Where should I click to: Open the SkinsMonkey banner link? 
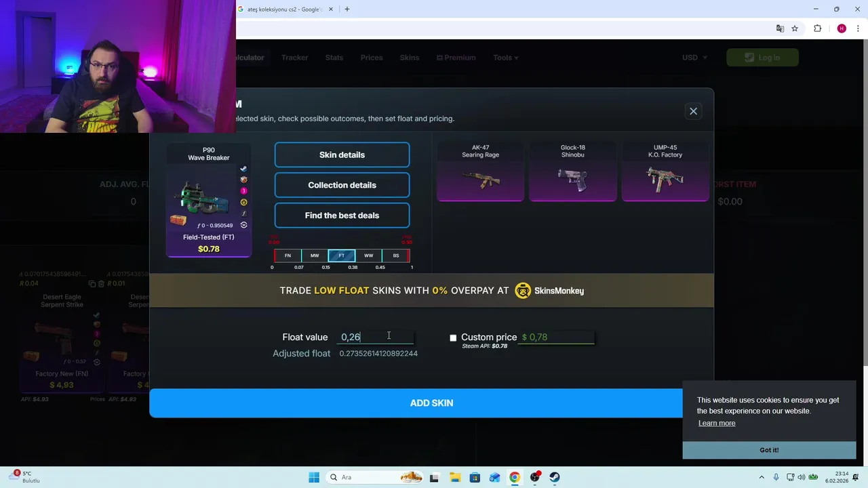point(431,290)
